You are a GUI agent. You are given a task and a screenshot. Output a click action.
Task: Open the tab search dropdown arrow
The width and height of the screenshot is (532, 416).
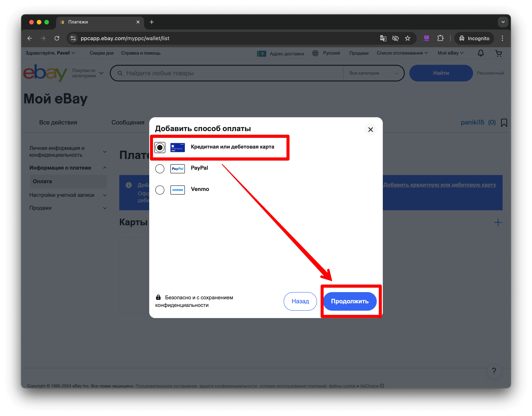(x=503, y=22)
